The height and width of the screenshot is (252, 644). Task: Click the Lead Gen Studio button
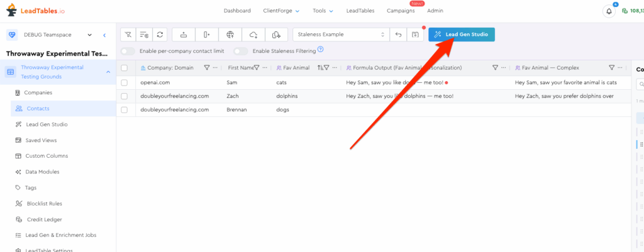(x=462, y=35)
